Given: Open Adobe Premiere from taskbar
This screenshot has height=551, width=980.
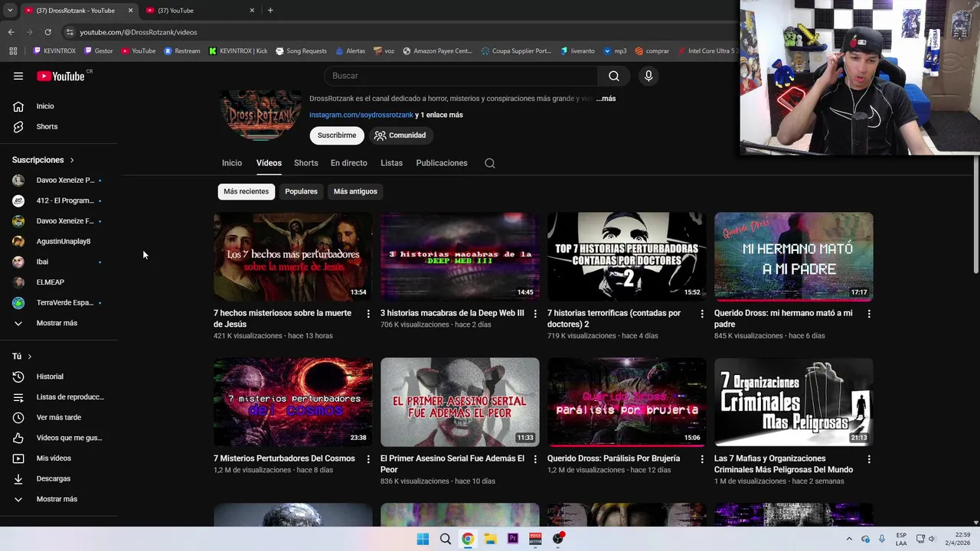Looking at the screenshot, I should click(x=513, y=539).
